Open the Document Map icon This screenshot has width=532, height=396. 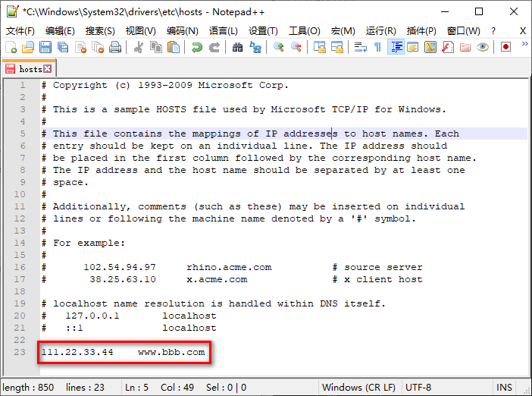coord(430,47)
